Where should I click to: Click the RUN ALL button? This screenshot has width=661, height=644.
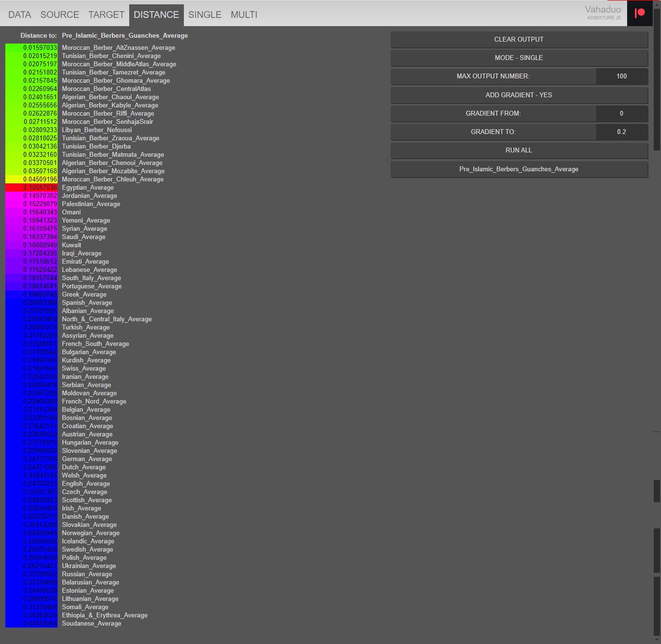pos(519,150)
